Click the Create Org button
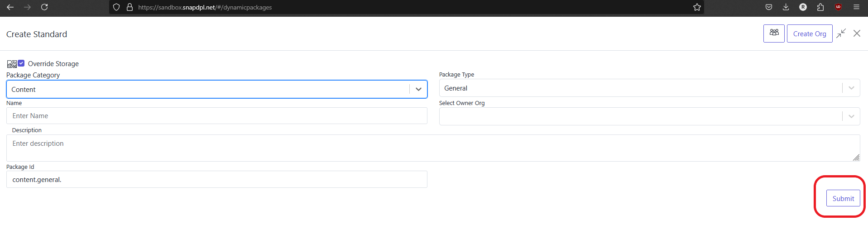Screen dimensions: 868x225 tap(810, 34)
